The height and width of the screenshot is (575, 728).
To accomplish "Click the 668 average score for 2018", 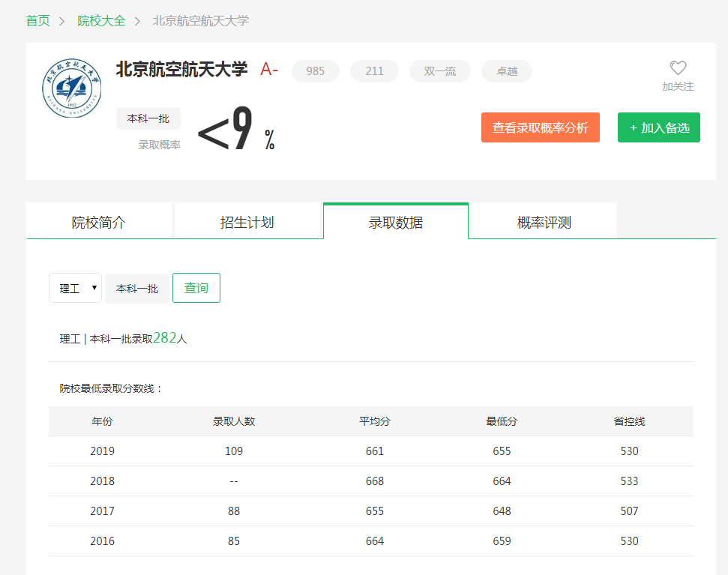I will [375, 481].
